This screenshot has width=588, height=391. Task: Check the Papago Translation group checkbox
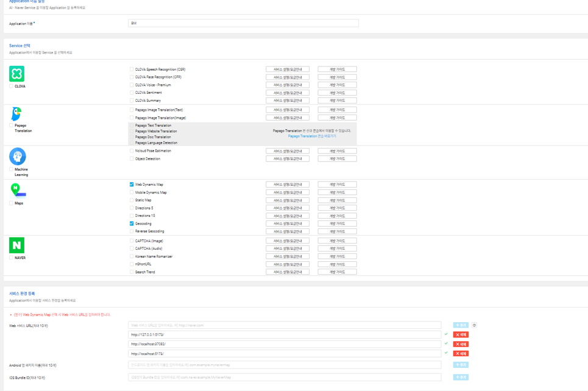click(11, 125)
